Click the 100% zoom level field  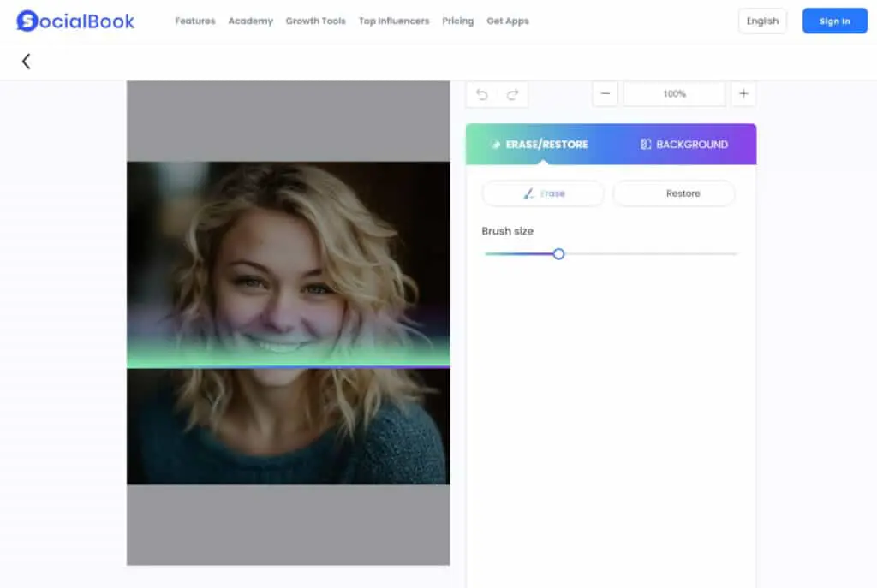(674, 94)
